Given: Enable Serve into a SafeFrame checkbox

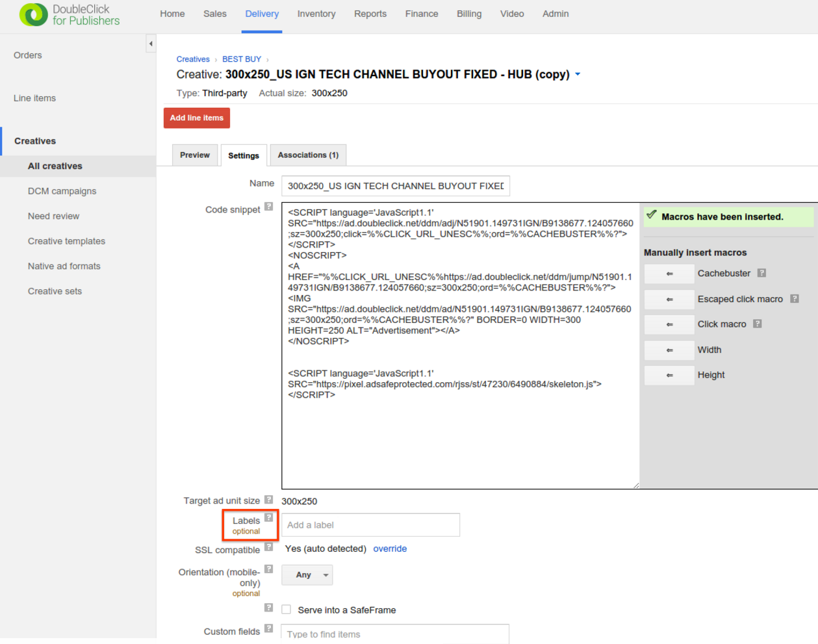Looking at the screenshot, I should 287,610.
